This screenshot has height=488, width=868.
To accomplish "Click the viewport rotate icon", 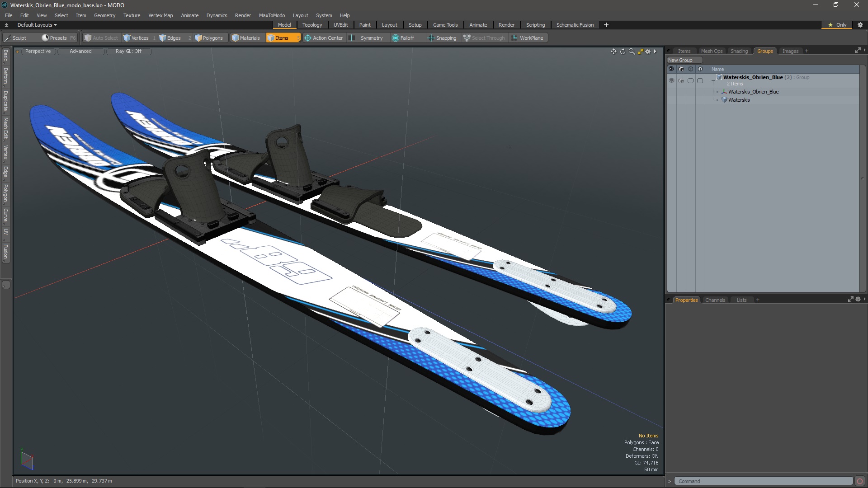I will (623, 52).
